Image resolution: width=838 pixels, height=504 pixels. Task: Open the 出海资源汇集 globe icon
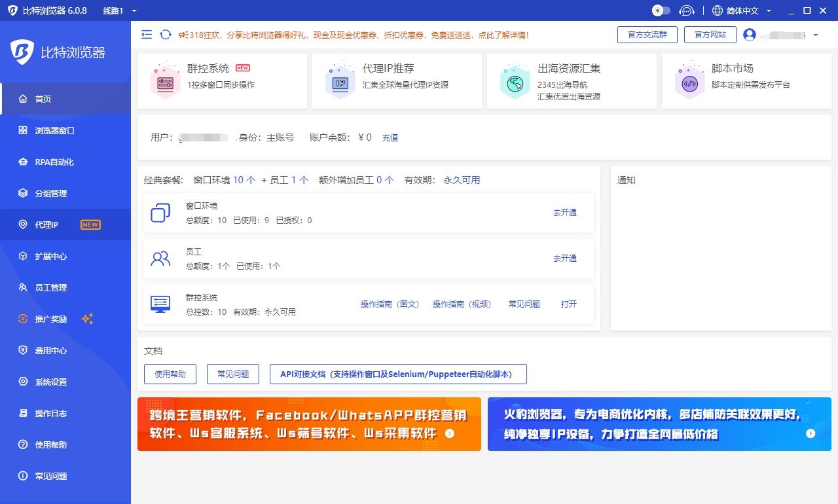[515, 81]
